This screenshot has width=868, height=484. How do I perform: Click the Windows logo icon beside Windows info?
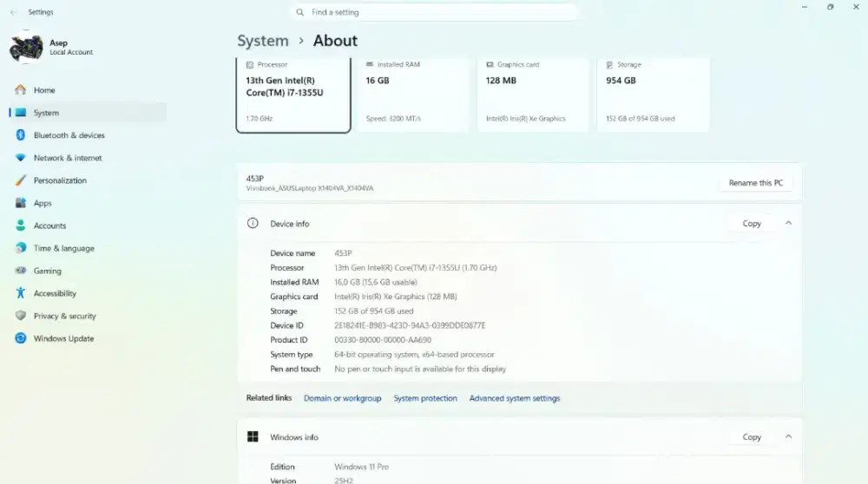tap(253, 437)
